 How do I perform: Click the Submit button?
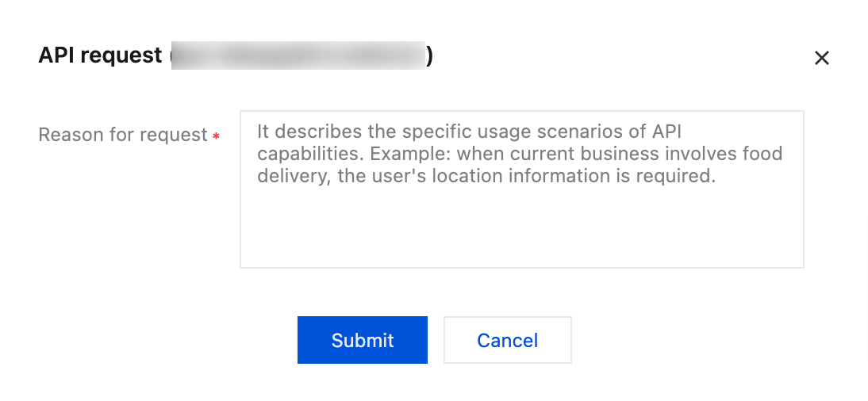tap(362, 340)
